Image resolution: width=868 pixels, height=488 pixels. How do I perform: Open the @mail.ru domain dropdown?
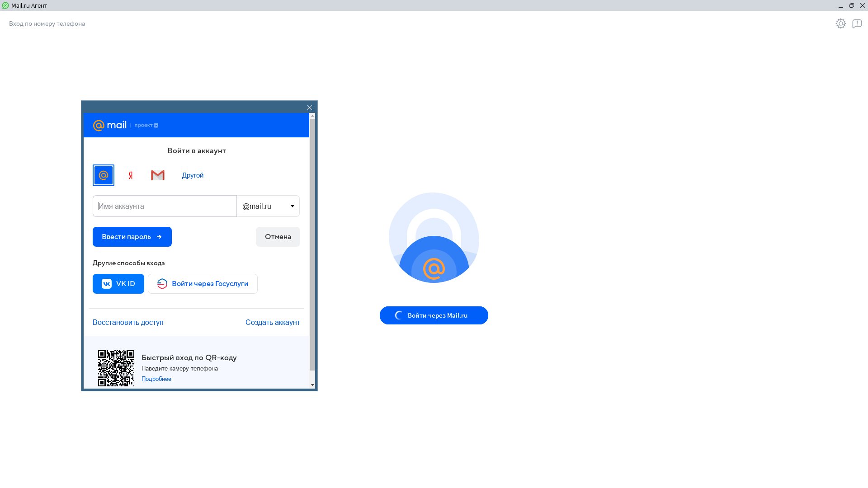click(268, 206)
